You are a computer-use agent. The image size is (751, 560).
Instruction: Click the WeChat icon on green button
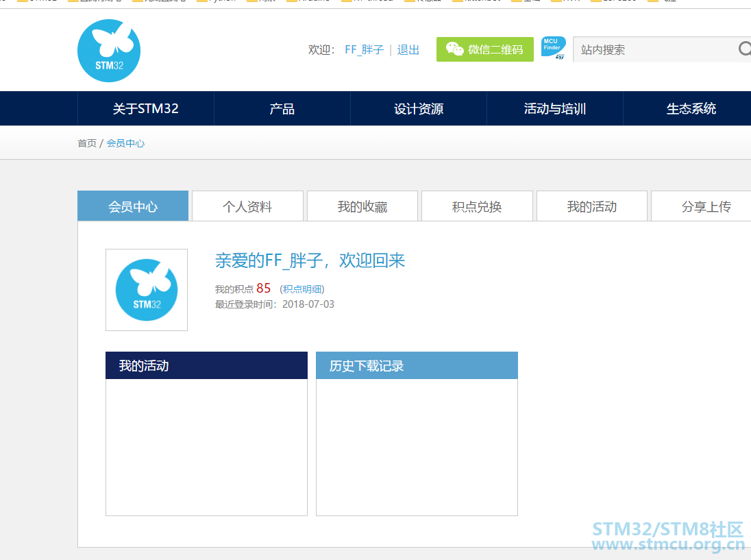tap(454, 49)
